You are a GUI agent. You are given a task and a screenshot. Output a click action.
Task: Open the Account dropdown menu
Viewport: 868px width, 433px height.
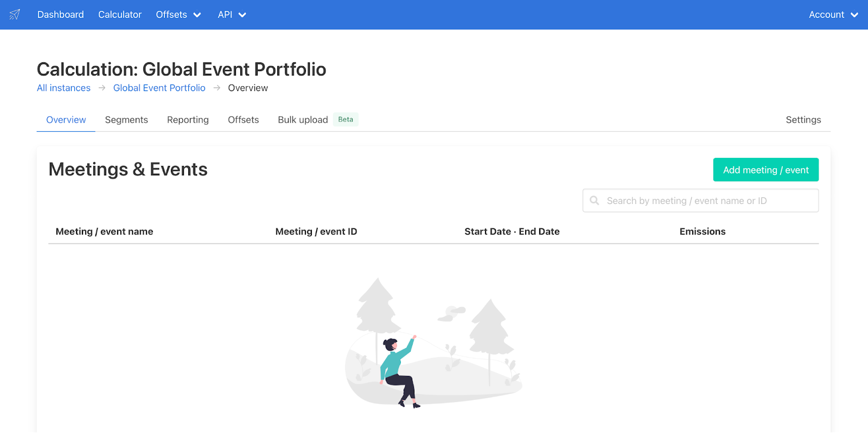coord(833,15)
